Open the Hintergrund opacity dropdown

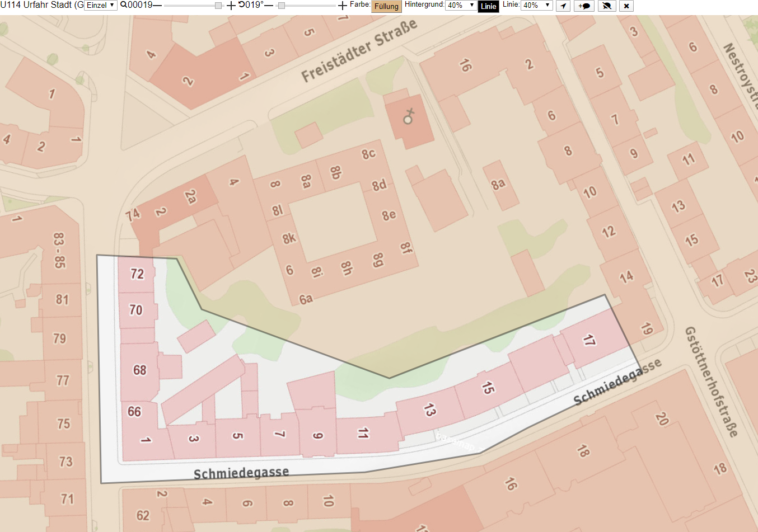coord(461,5)
